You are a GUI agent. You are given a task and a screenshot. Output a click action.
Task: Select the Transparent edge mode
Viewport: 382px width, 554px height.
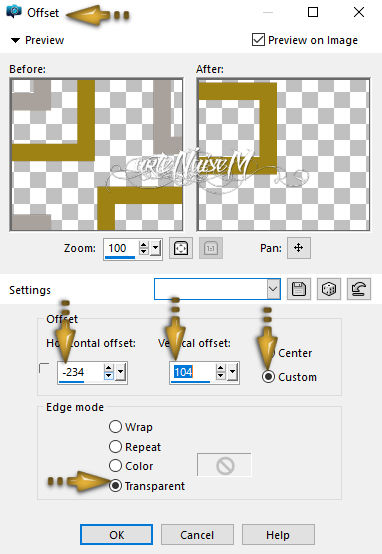pyautogui.click(x=115, y=486)
